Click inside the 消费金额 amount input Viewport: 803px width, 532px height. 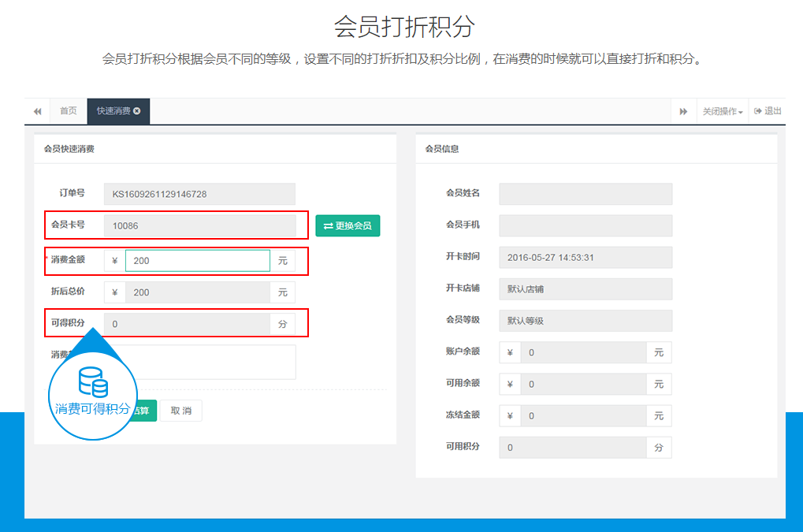pos(197,260)
